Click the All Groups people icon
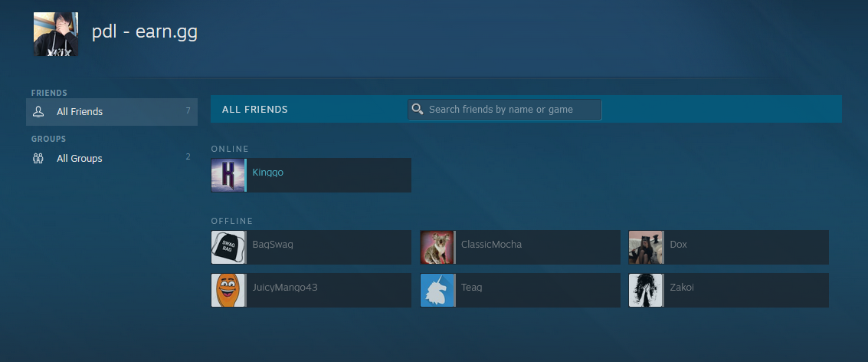This screenshot has height=362, width=868. (x=38, y=159)
